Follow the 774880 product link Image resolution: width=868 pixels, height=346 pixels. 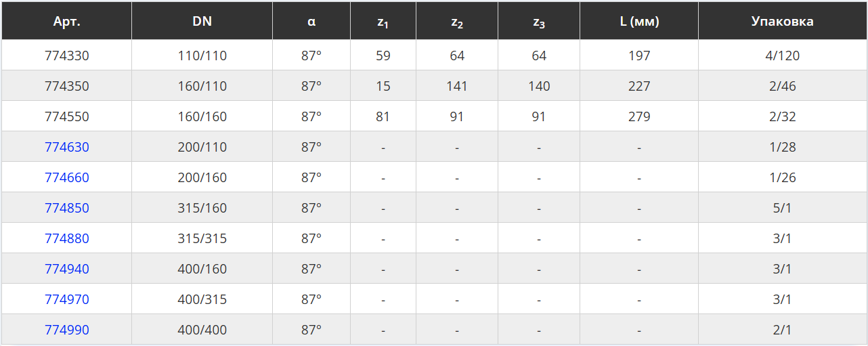pyautogui.click(x=67, y=238)
